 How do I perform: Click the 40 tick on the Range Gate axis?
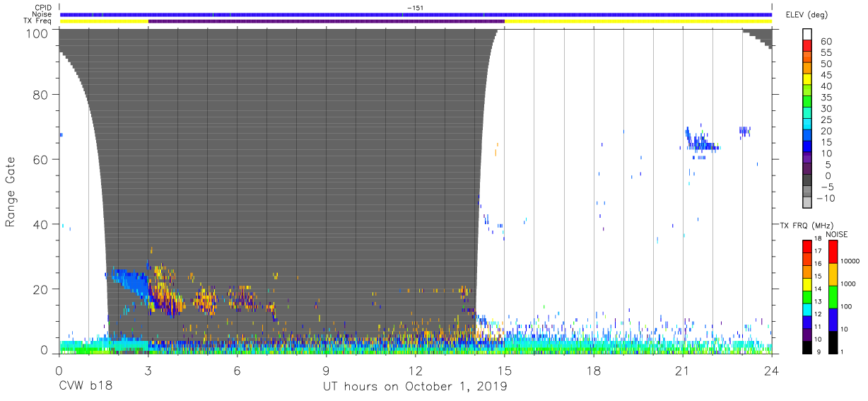pos(40,224)
